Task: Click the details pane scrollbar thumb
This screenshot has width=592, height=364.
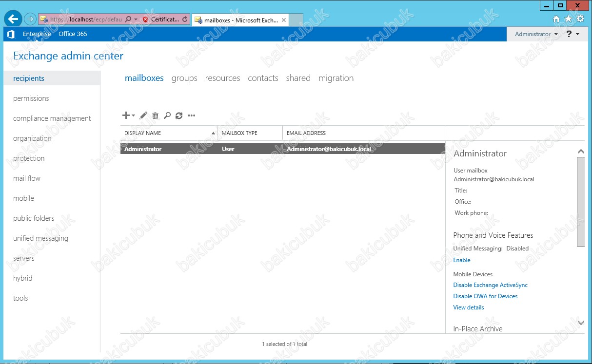Action: point(580,201)
